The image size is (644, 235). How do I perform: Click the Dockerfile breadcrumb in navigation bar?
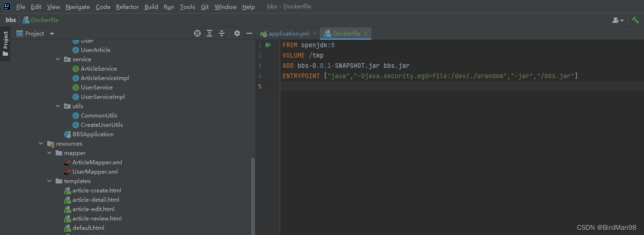pyautogui.click(x=41, y=20)
